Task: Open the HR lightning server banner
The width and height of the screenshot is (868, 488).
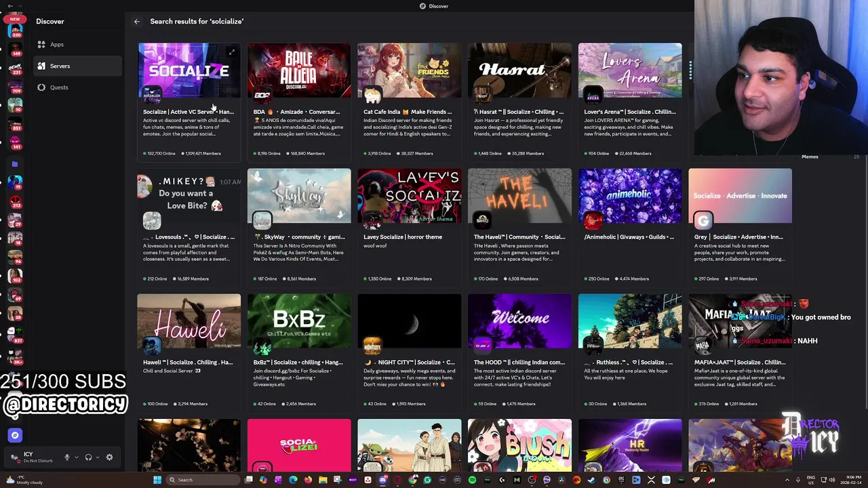Action: pyautogui.click(x=630, y=445)
